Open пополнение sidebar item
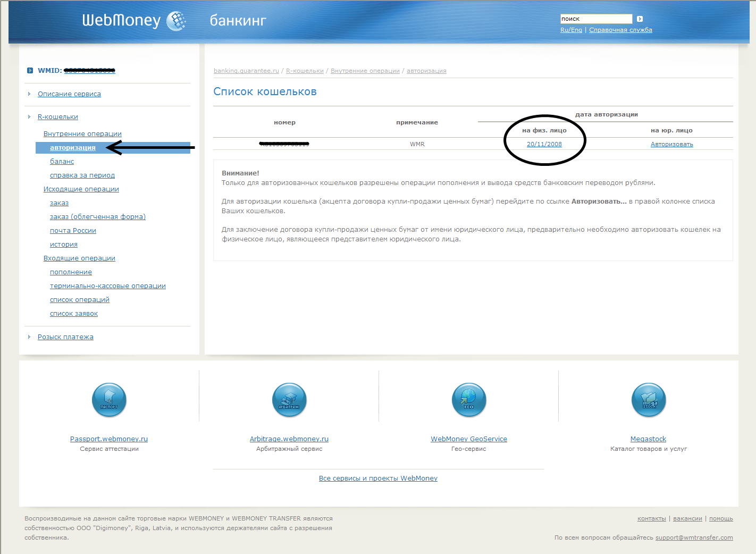756x554 pixels. [x=71, y=272]
